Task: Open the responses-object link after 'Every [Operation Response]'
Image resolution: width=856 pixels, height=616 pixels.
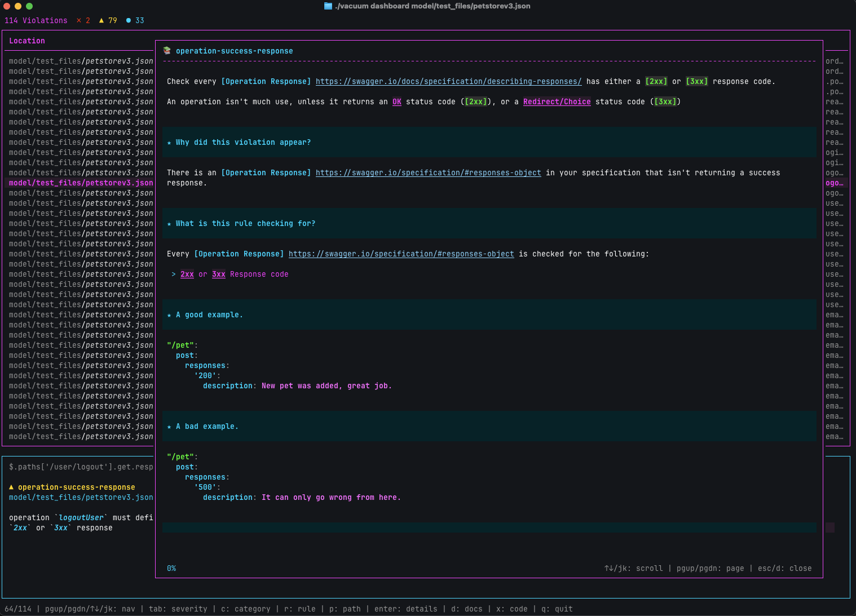Action: (x=401, y=254)
